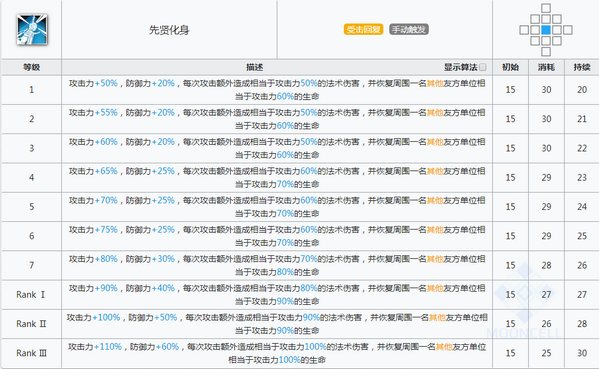Click level 3 description with 攻击力+60%
The height and width of the screenshot is (369, 599).
(x=277, y=148)
